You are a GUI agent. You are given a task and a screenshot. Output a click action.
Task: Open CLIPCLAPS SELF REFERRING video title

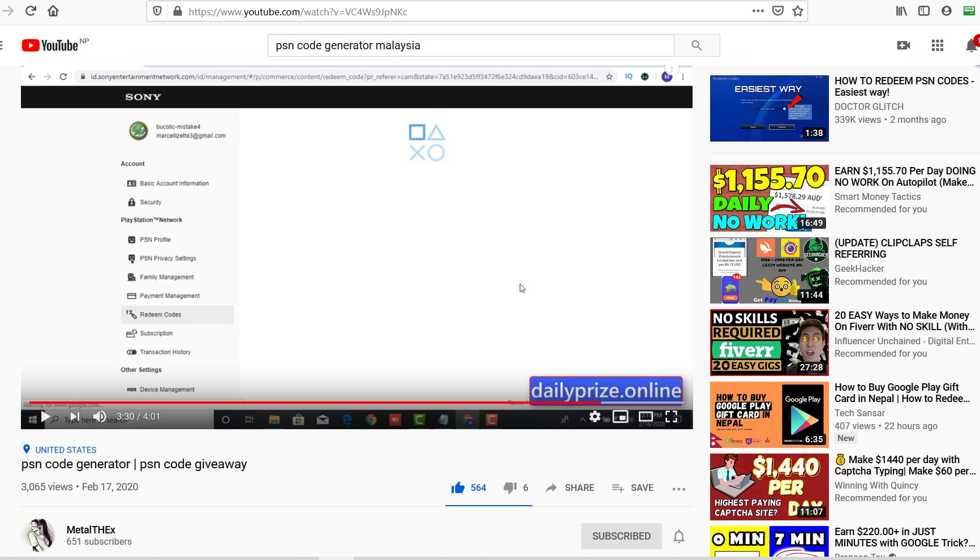(x=896, y=249)
